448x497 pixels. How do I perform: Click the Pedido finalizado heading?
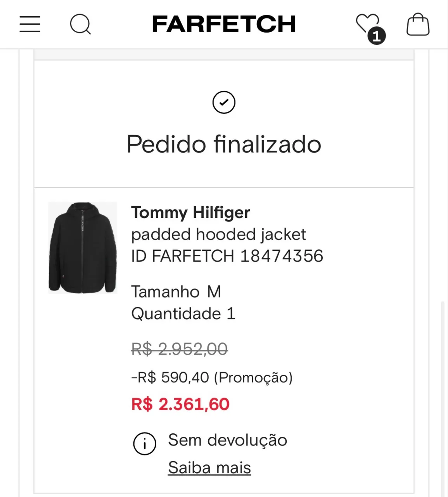[224, 144]
